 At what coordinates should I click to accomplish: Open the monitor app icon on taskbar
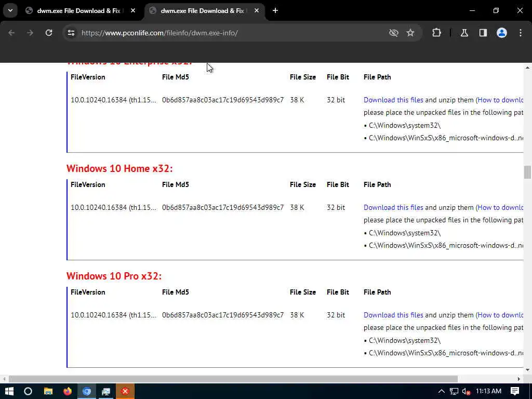click(x=106, y=391)
